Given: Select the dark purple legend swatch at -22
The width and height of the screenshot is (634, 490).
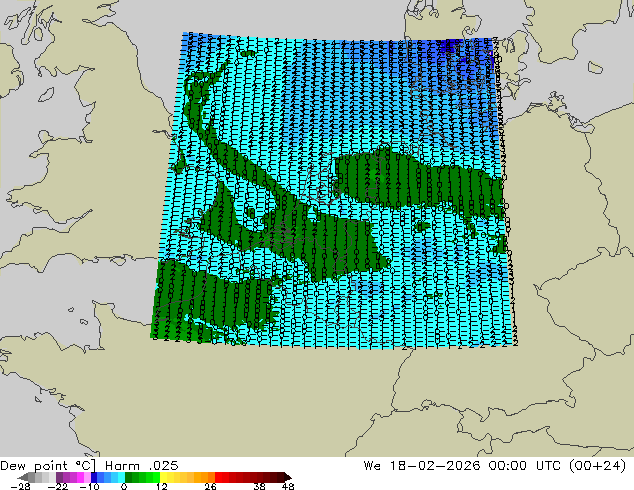Looking at the screenshot, I should click(x=59, y=477).
